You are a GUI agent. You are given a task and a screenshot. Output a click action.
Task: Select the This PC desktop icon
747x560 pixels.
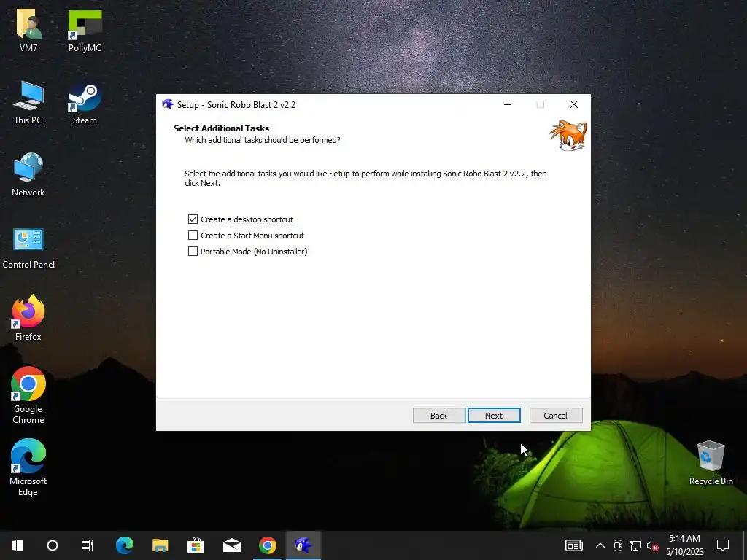click(x=28, y=102)
